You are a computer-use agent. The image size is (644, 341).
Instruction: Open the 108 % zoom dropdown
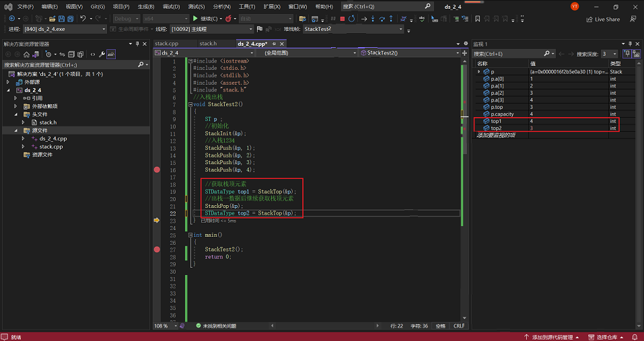pos(166,326)
